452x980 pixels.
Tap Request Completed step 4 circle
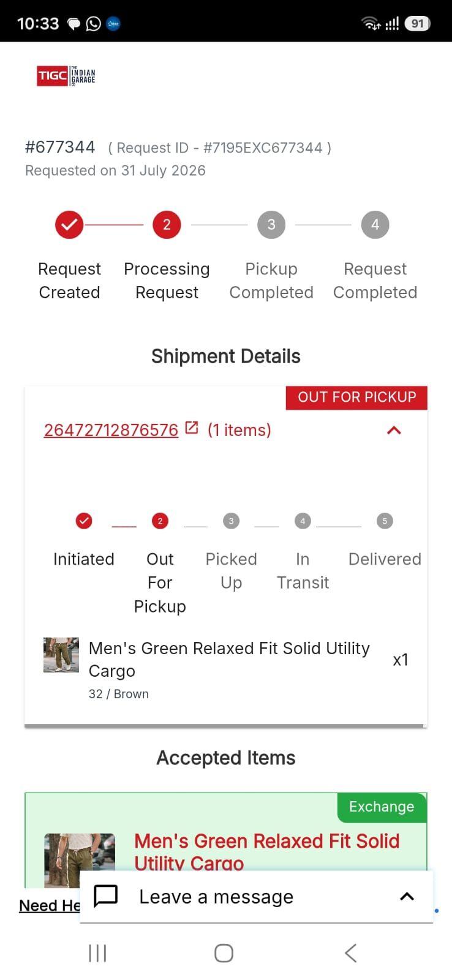click(375, 225)
